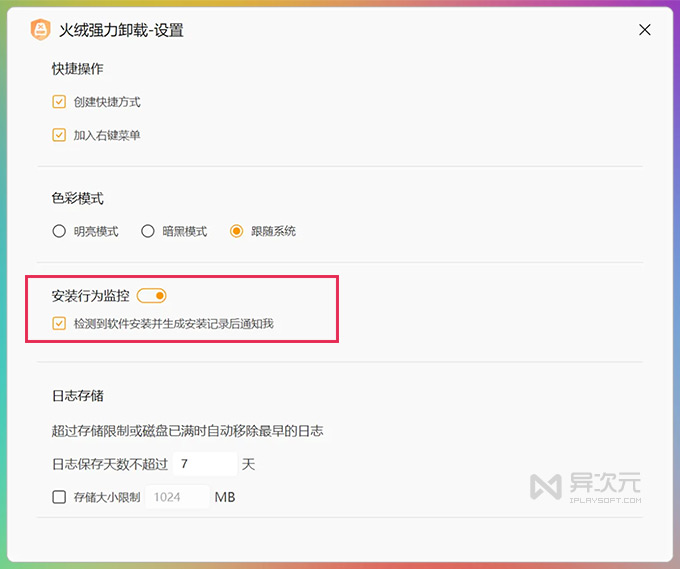This screenshot has height=569, width=680.
Task: Click the 创建快捷方式 label text
Action: pos(107,102)
